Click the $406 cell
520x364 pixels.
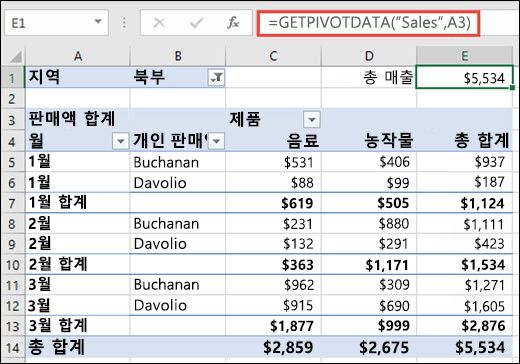(x=369, y=162)
